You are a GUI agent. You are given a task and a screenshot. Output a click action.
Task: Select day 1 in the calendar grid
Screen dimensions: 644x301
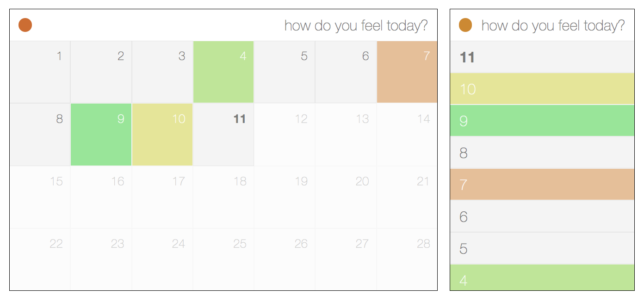click(40, 72)
